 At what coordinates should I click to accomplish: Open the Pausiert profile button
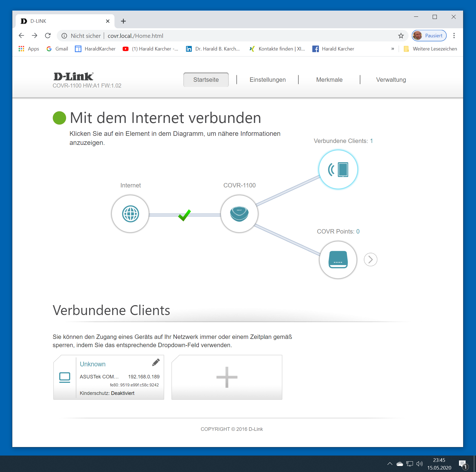click(x=429, y=36)
